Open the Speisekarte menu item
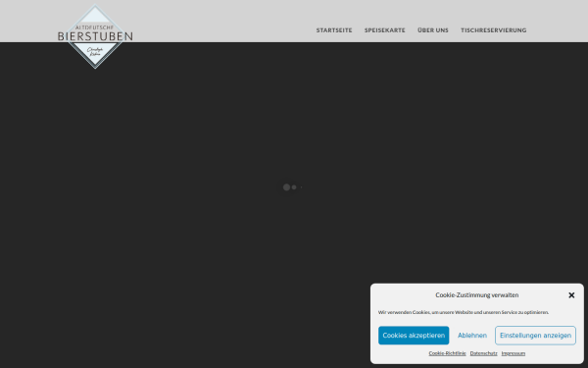The image size is (588, 368). coord(385,30)
